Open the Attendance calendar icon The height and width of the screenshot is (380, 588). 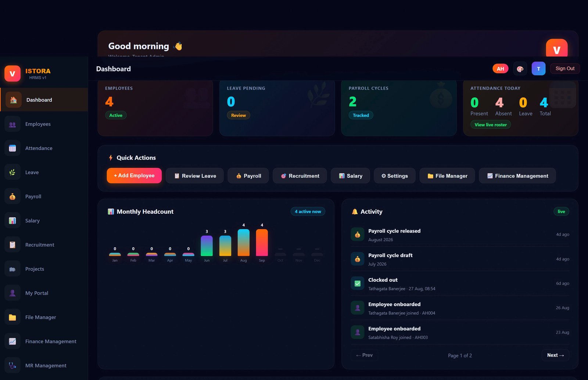[12, 148]
